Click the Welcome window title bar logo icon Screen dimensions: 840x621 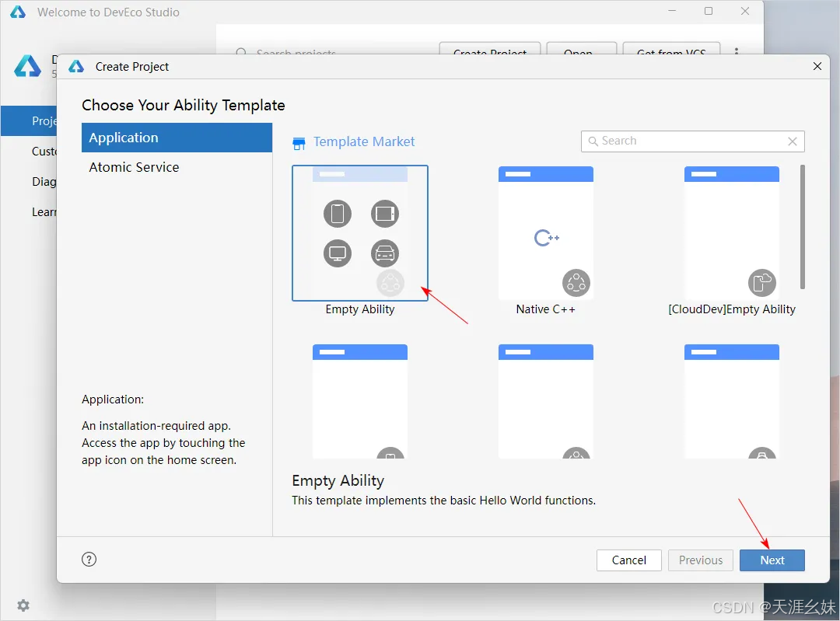(x=18, y=12)
